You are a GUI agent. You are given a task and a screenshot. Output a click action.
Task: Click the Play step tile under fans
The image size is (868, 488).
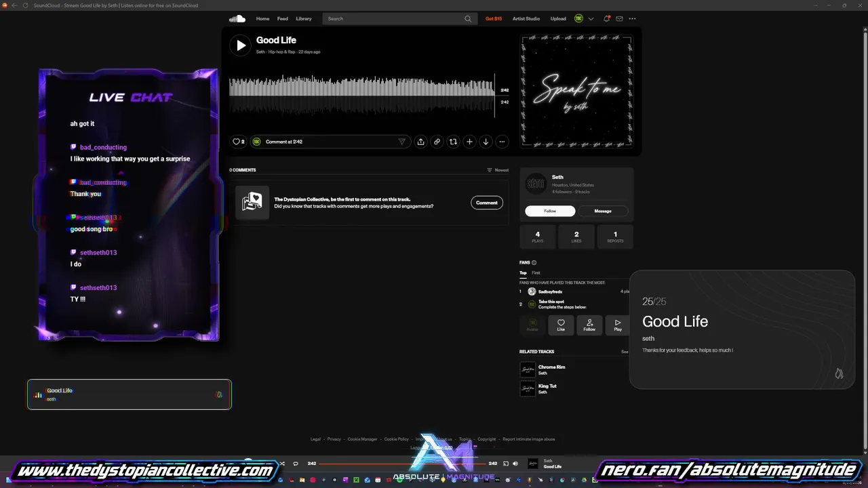618,325
